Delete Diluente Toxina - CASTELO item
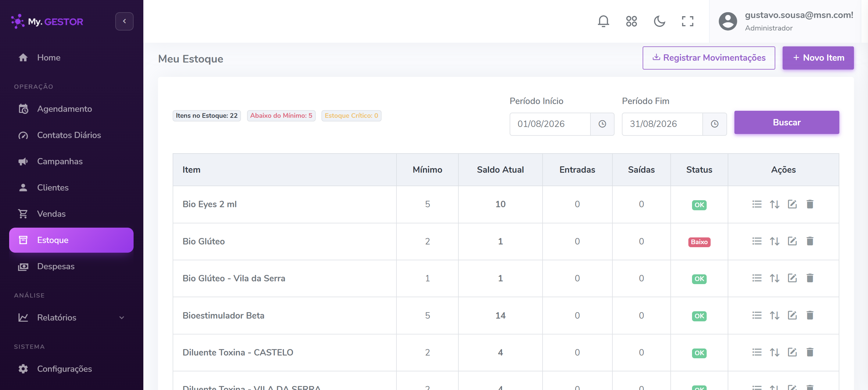This screenshot has height=390, width=868. (x=810, y=352)
